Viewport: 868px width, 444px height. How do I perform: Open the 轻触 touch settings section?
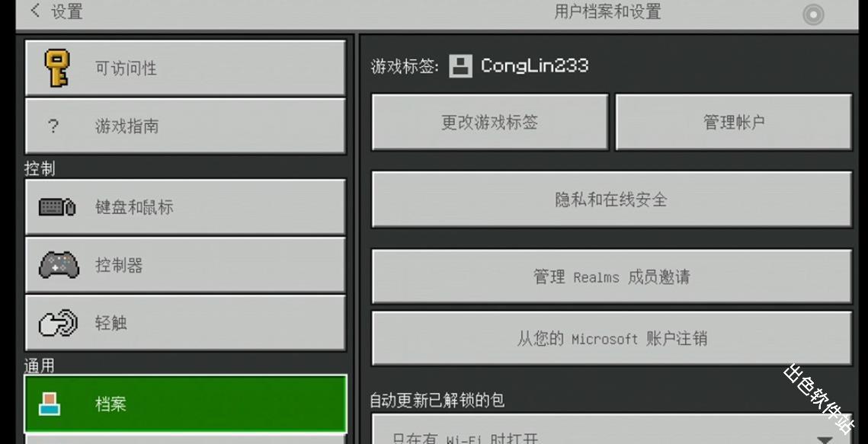click(184, 322)
